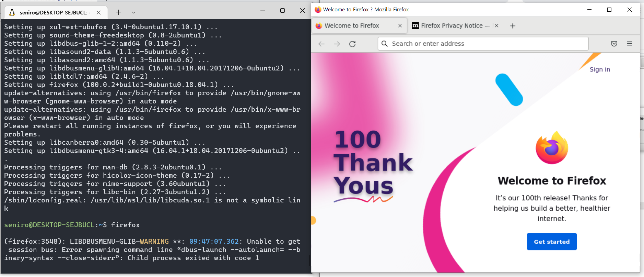644x277 pixels.
Task: Click the Get started button
Action: [x=552, y=242]
